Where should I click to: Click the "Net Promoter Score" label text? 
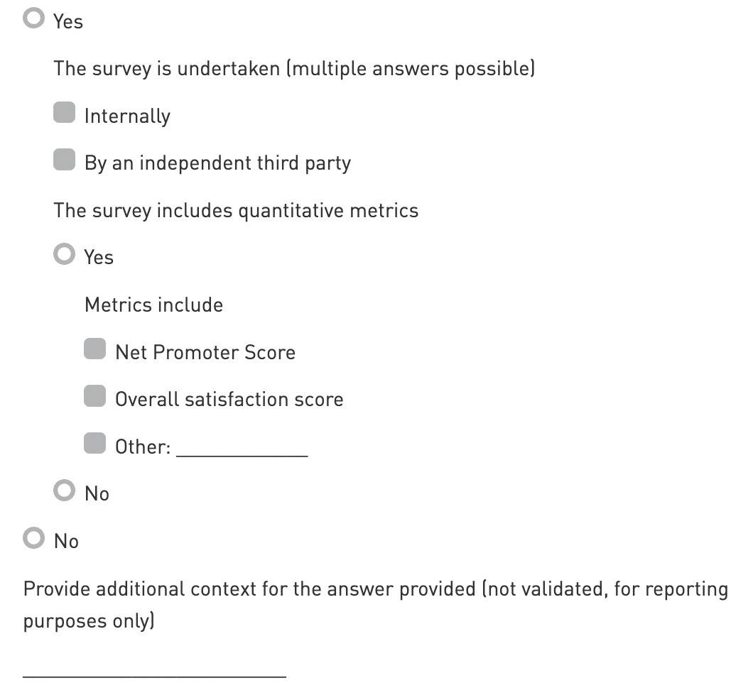(205, 352)
